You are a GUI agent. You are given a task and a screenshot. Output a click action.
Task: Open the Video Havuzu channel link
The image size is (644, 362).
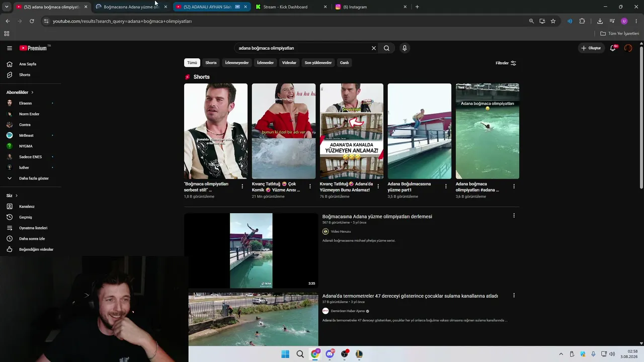(341, 232)
